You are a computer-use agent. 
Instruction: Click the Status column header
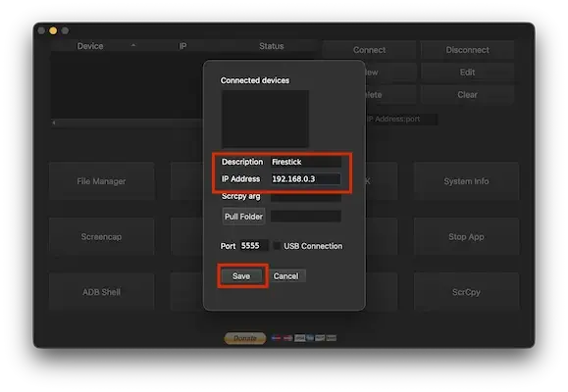[x=272, y=46]
